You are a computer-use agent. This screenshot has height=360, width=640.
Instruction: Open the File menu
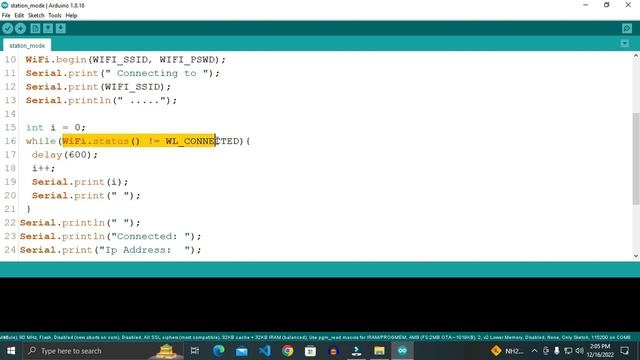[6, 16]
